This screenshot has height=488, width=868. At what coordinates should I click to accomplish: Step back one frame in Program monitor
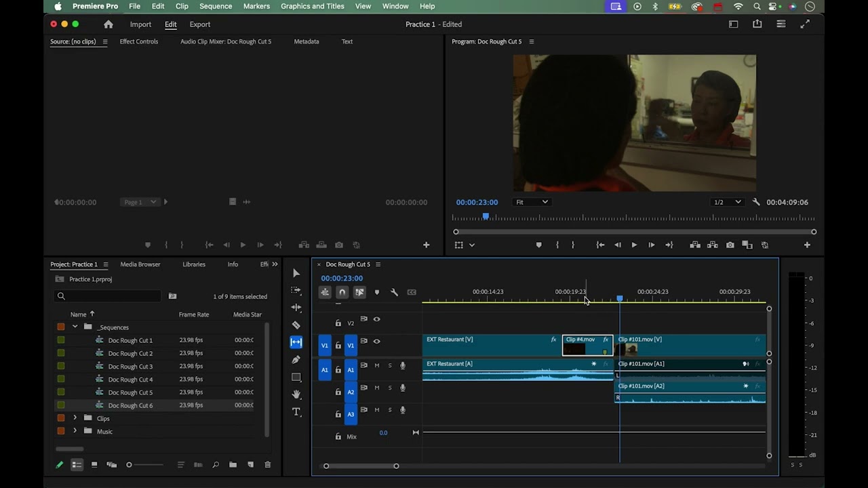[x=617, y=245]
